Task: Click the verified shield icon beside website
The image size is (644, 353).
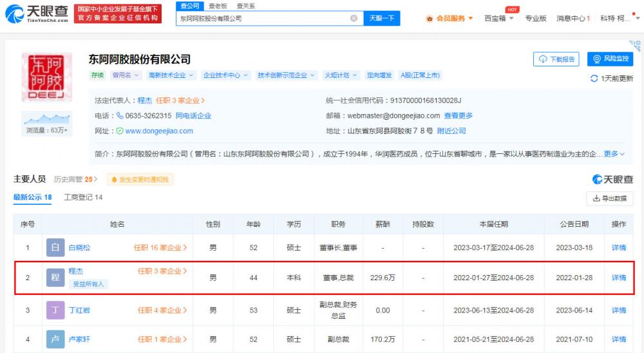Action: [120, 131]
